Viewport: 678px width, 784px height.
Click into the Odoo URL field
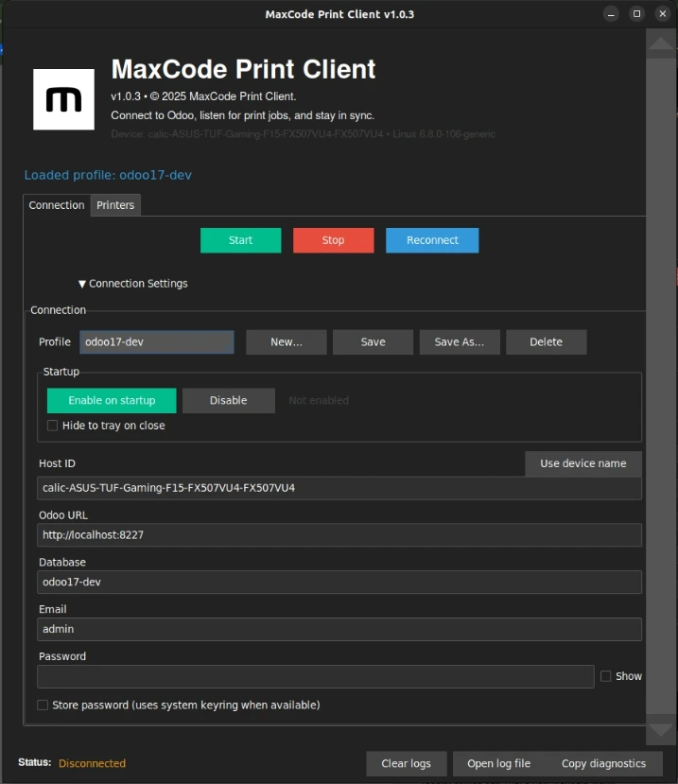[339, 535]
